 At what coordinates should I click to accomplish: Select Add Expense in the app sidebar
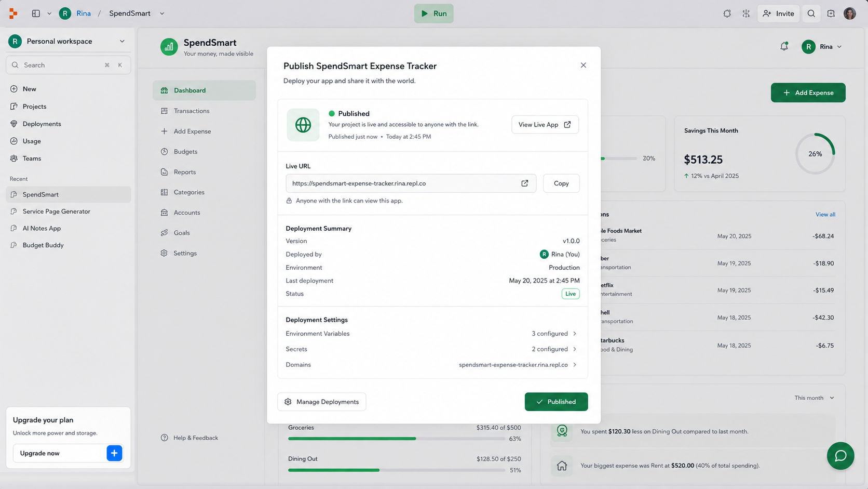tap(204, 131)
